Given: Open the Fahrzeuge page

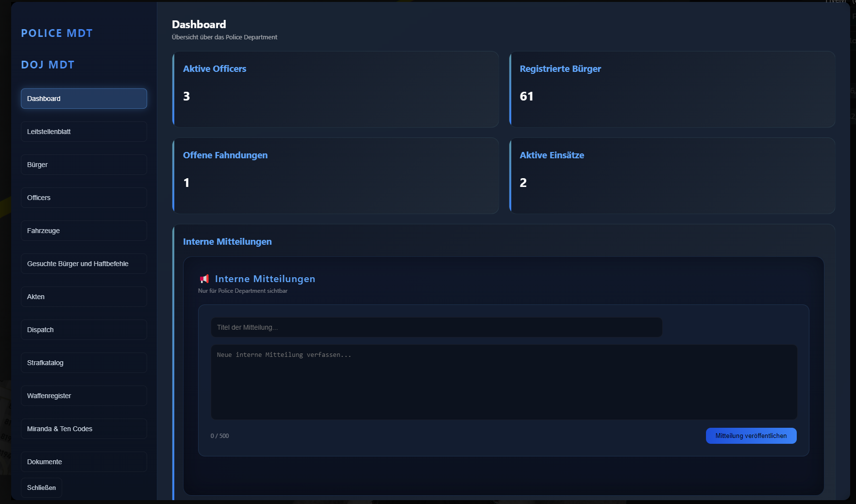Looking at the screenshot, I should pyautogui.click(x=84, y=231).
